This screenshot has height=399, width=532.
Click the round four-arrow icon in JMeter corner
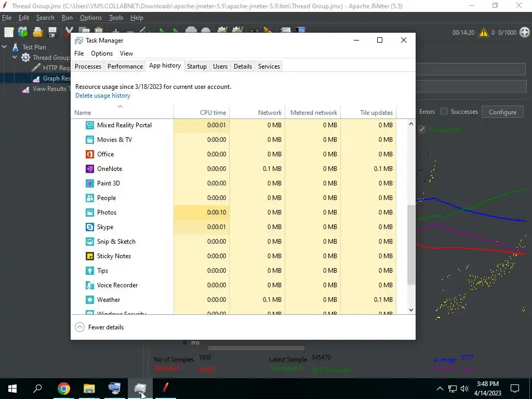tap(525, 32)
